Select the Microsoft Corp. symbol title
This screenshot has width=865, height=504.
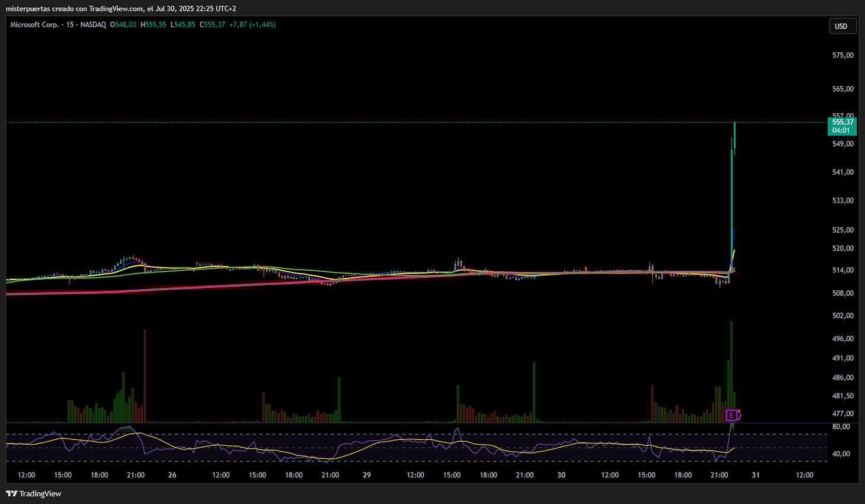click(x=36, y=25)
